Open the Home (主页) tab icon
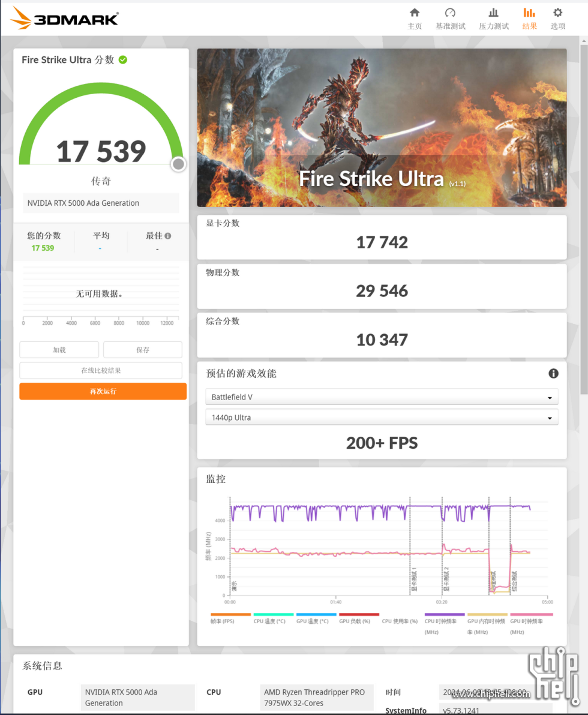Viewport: 588px width, 715px height. tap(414, 13)
